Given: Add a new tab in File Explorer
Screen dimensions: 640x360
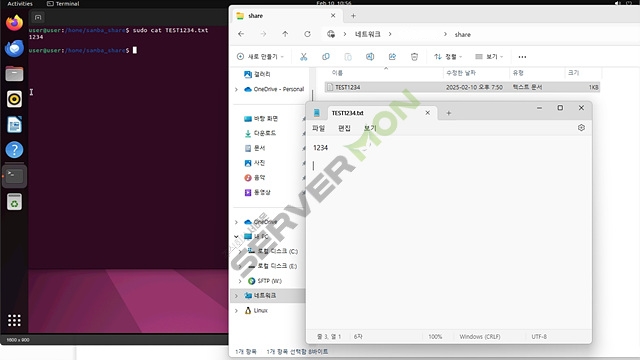Looking at the screenshot, I should pyautogui.click(x=353, y=16).
